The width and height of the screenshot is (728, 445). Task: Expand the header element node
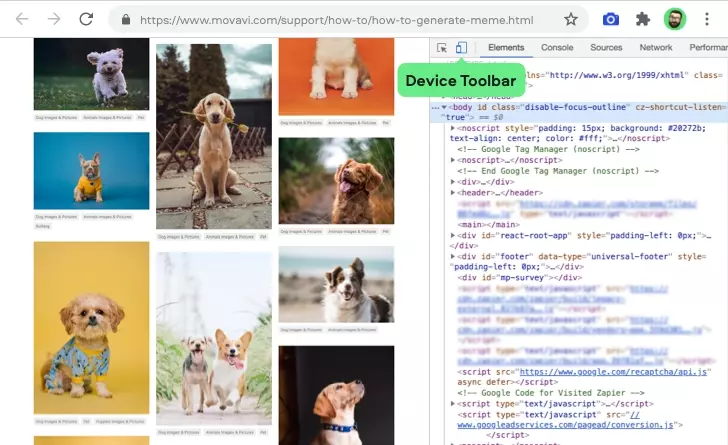pos(453,192)
